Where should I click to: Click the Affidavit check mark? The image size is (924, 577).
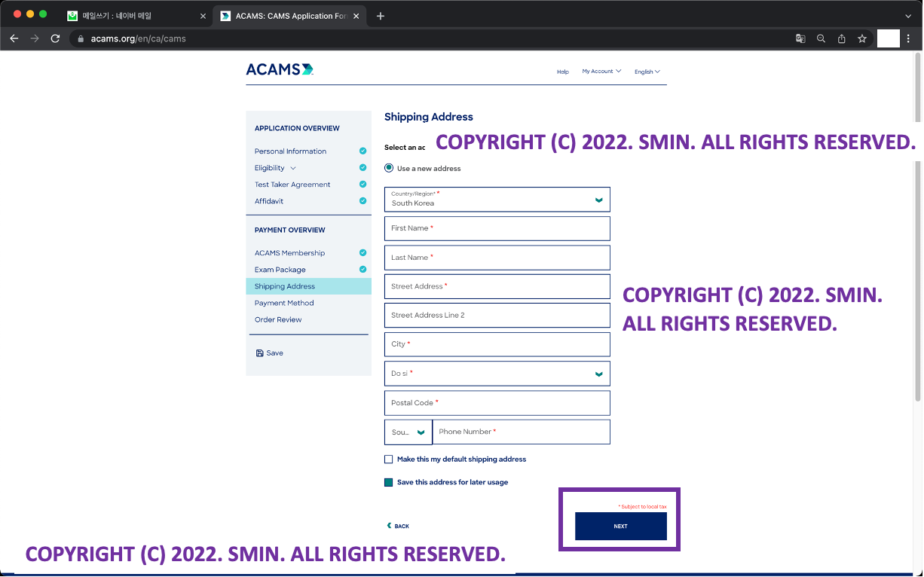point(363,201)
